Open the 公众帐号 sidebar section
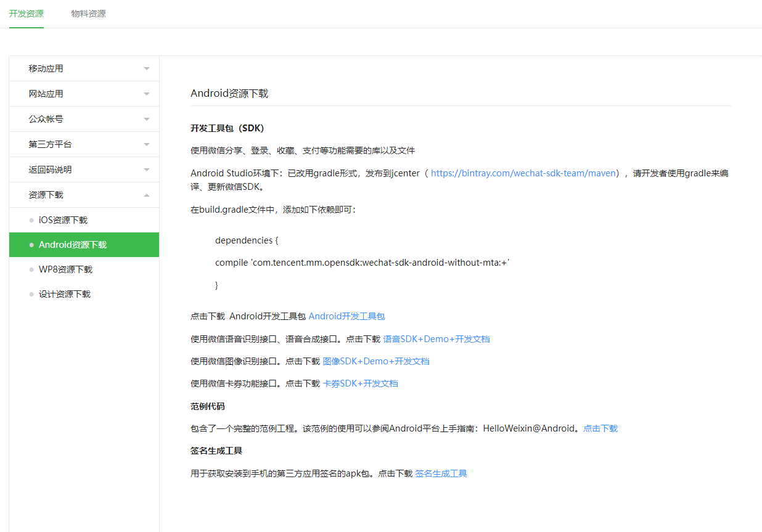Viewport: 762px width, 532px height. coord(84,119)
